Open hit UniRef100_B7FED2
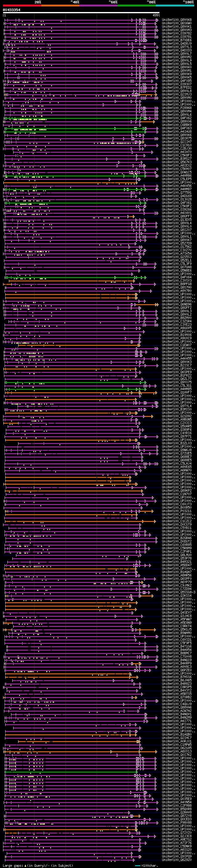Viewport: 197px width, 868px height. click(177, 88)
